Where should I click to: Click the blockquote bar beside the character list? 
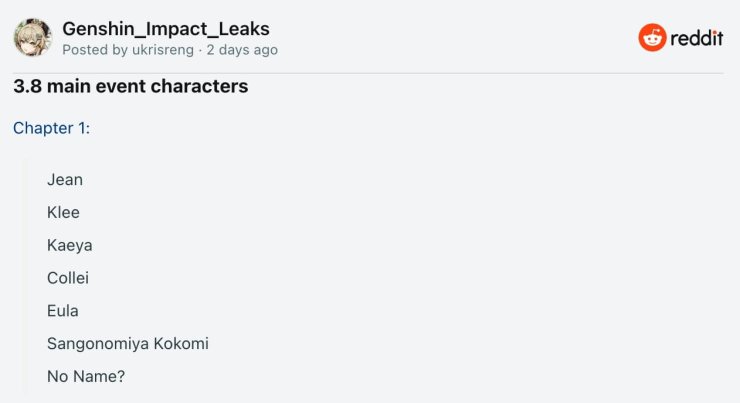[x=24, y=277]
